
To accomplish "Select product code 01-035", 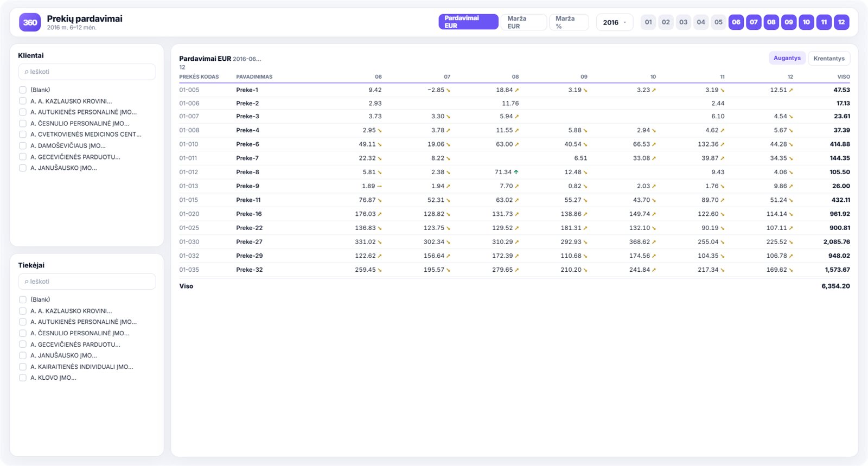I will point(189,270).
